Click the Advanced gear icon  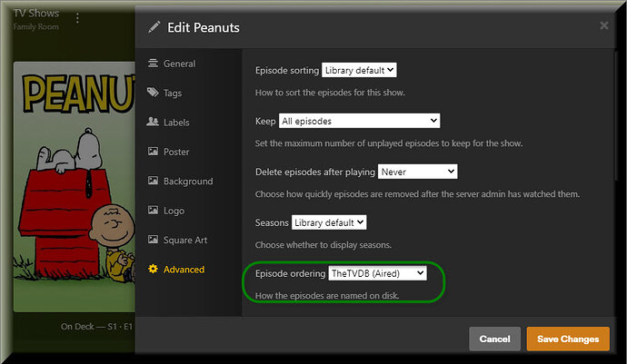[x=153, y=269]
